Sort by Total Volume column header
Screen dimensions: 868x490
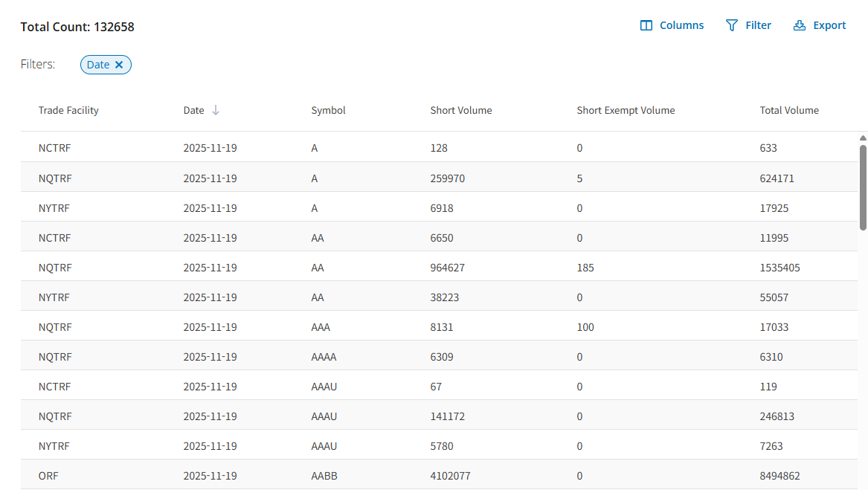[x=789, y=110]
